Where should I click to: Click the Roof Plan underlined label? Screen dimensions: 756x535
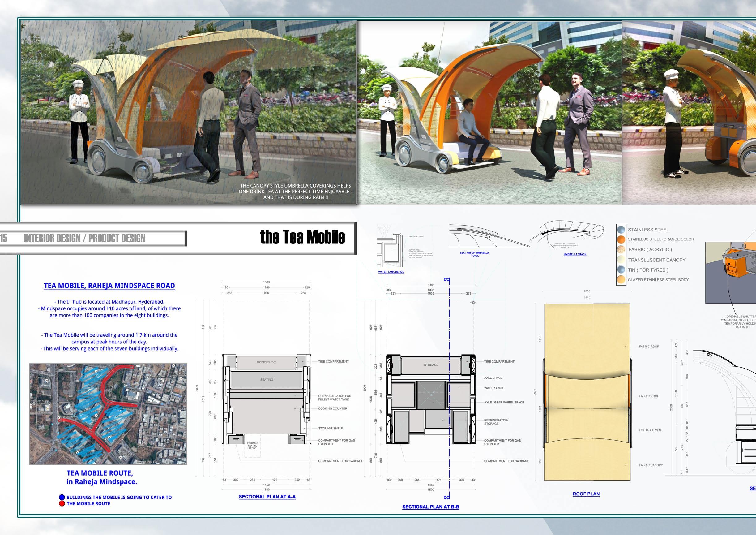(586, 494)
